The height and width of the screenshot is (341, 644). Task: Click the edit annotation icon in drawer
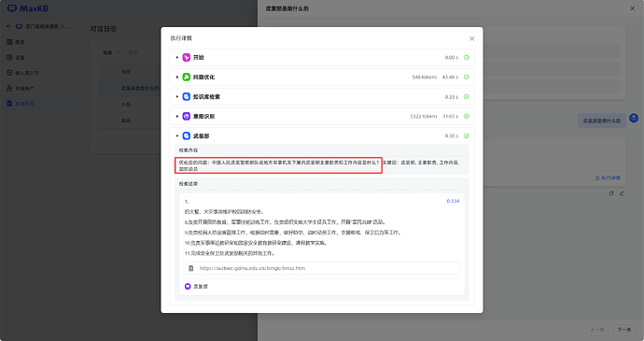coord(623,193)
